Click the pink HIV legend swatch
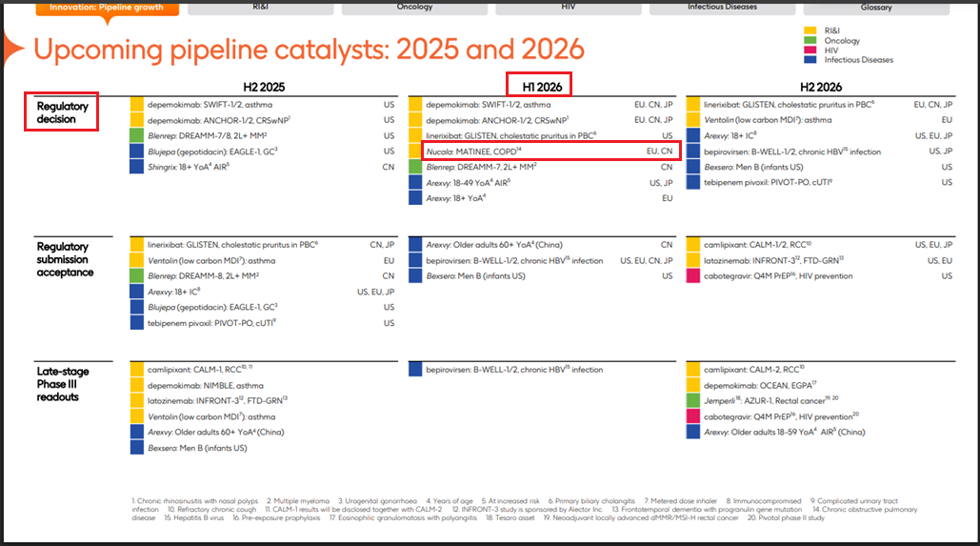 (x=810, y=51)
